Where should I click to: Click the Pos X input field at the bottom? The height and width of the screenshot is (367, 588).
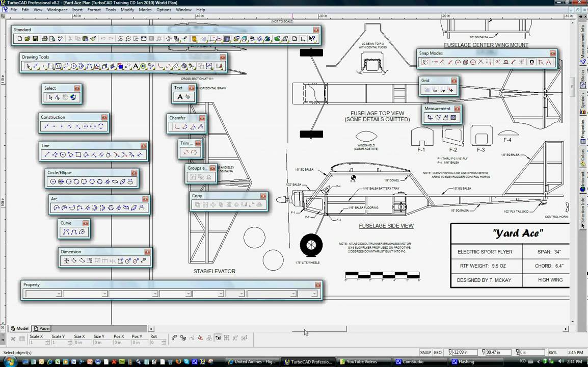(122, 343)
